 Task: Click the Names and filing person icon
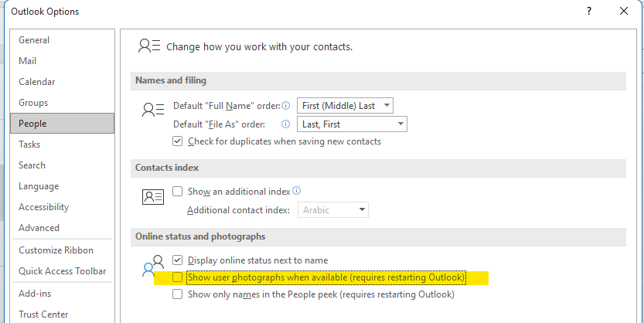click(x=153, y=110)
